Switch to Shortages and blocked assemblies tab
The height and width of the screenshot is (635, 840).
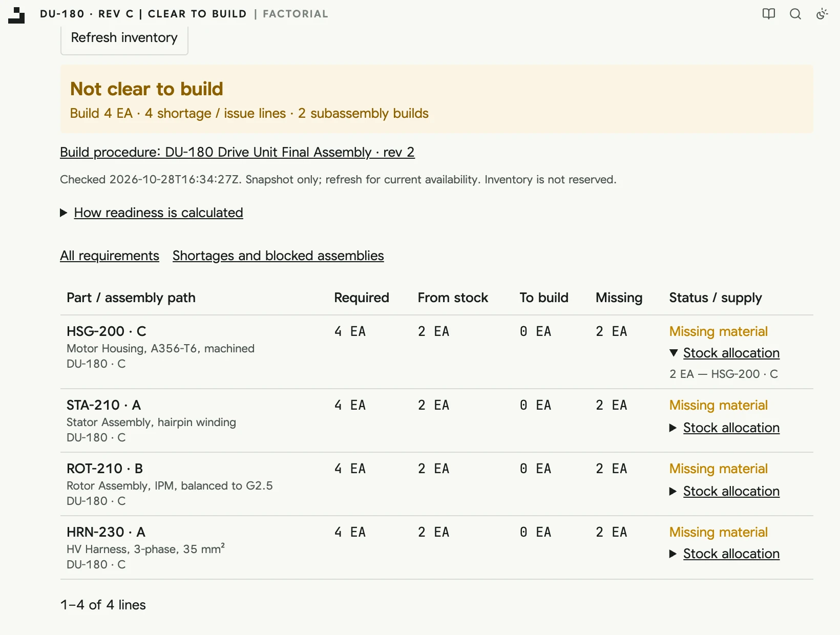tap(278, 256)
